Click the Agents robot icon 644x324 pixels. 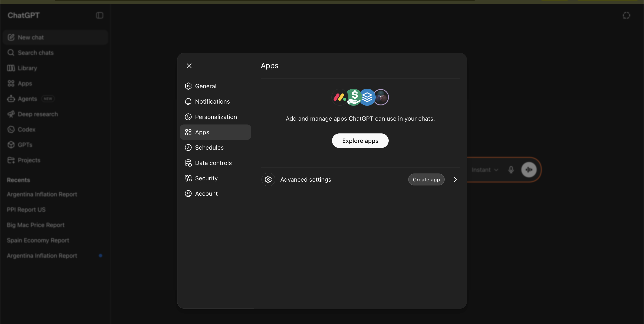coord(11,98)
